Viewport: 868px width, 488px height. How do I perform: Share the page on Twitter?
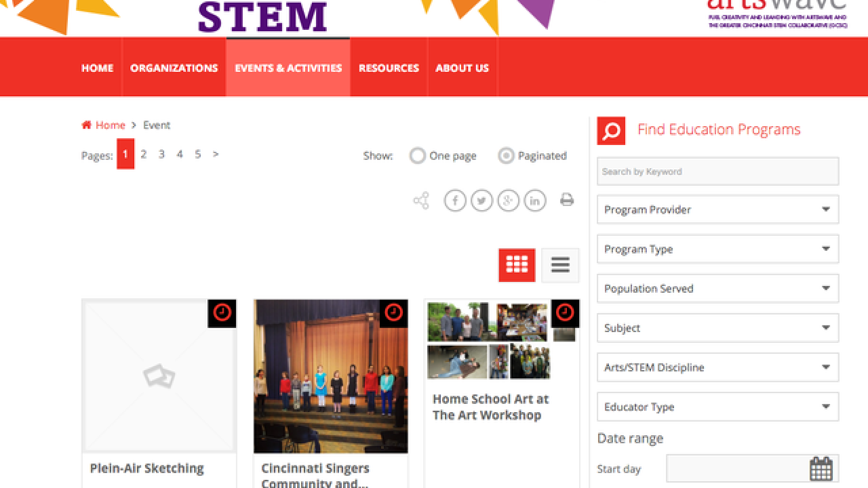pos(481,201)
